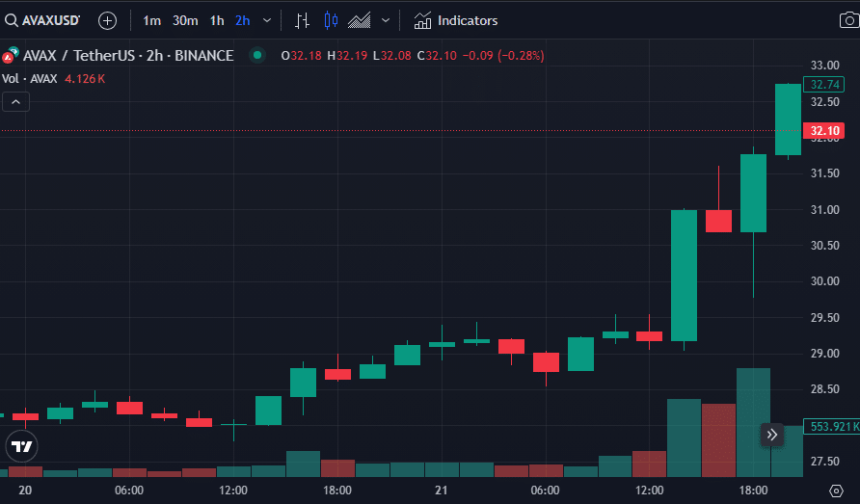The image size is (860, 504).
Task: Click the green market status dot
Action: pos(258,56)
